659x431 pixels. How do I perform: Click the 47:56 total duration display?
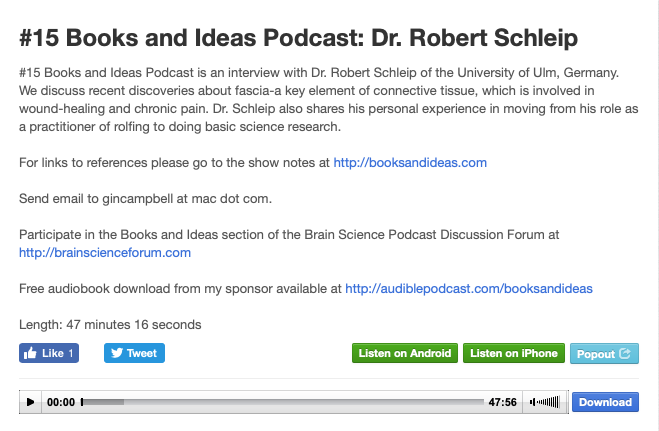pyautogui.click(x=502, y=402)
